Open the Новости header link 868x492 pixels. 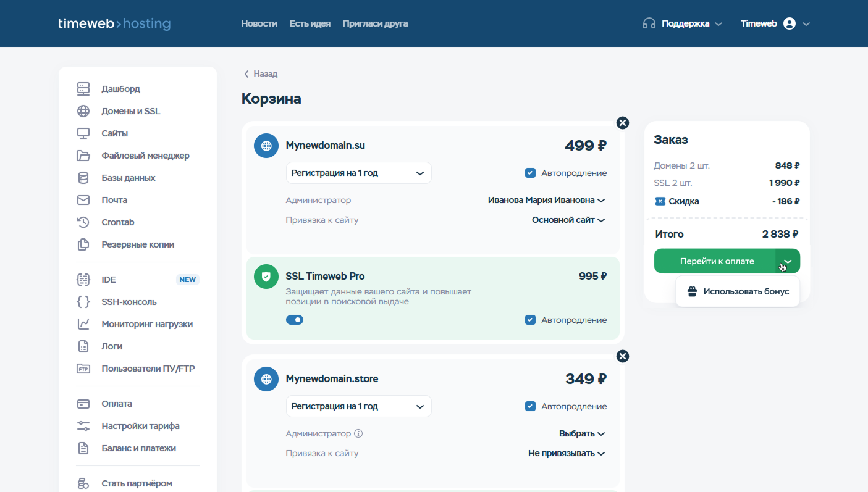pyautogui.click(x=259, y=23)
